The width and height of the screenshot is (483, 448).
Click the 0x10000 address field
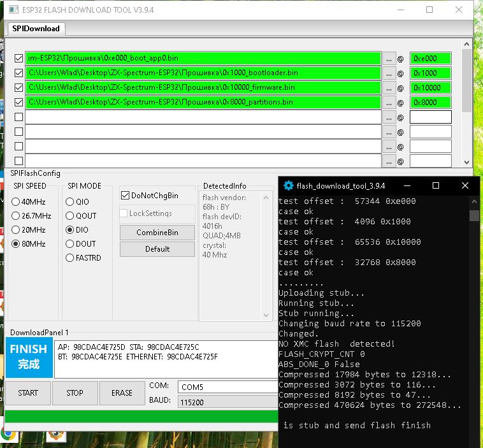point(431,88)
